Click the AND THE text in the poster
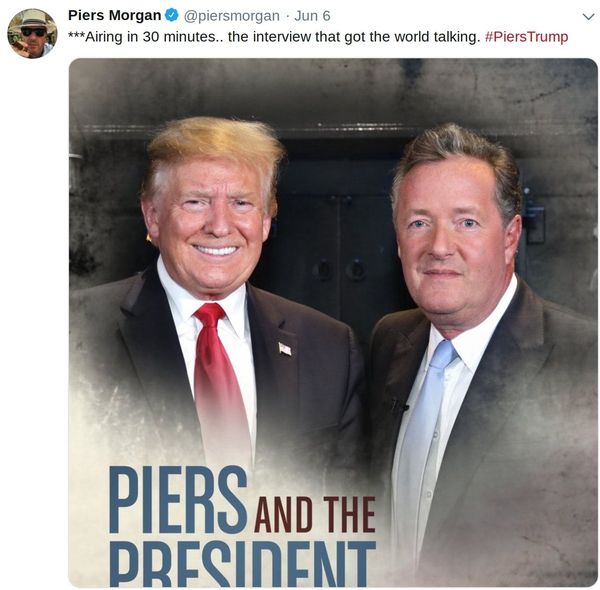The image size is (600, 590). coord(315,514)
